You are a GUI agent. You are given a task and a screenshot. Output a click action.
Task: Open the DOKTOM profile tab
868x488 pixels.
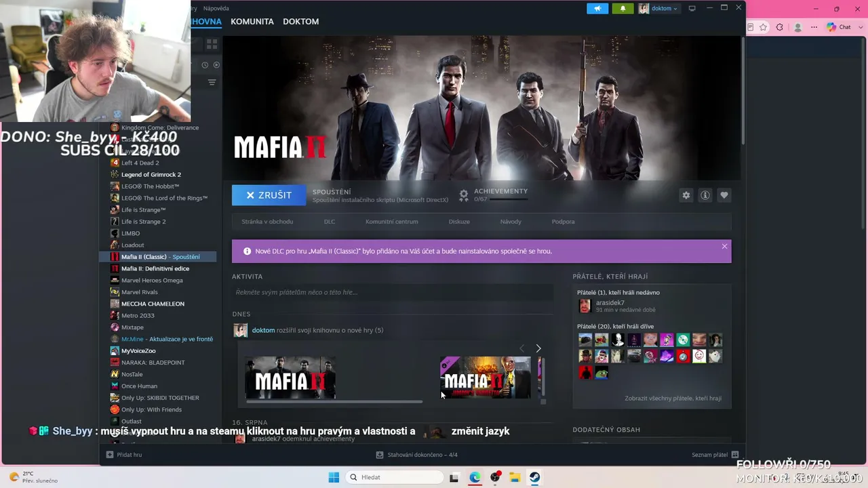point(300,22)
